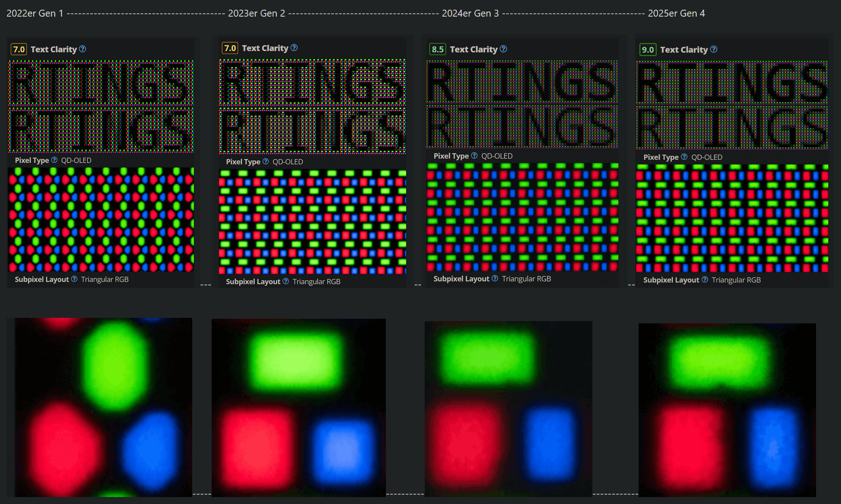Click the Pixel Type help icon in Gen 3 column
841x504 pixels.
point(474,156)
